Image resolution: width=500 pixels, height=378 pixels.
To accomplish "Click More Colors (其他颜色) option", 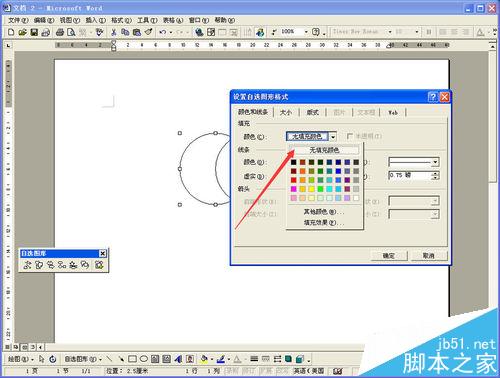I will [x=324, y=212].
